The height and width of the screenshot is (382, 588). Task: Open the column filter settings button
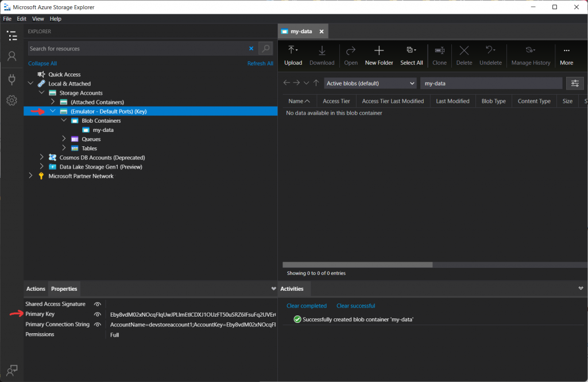click(x=575, y=83)
